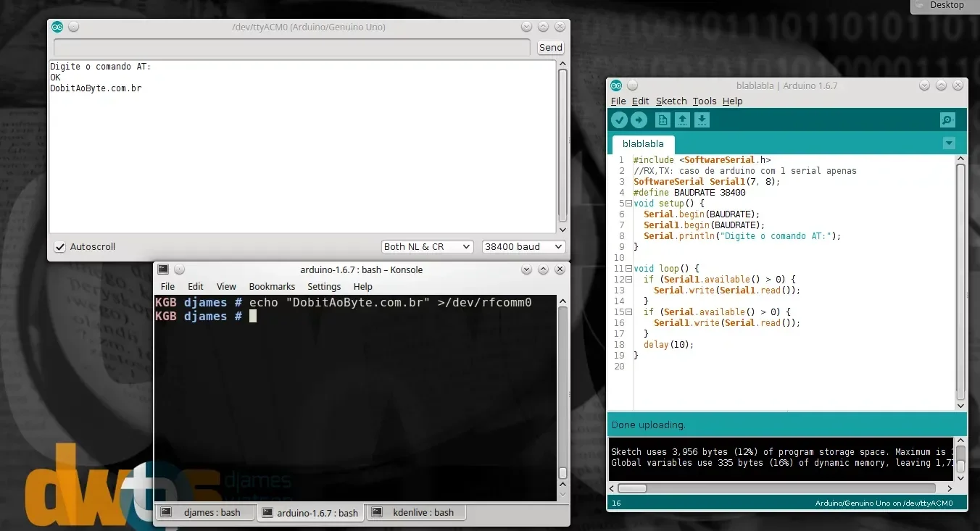
Task: Click the Verify checkmark icon in Arduino toolbar
Action: pyautogui.click(x=619, y=120)
